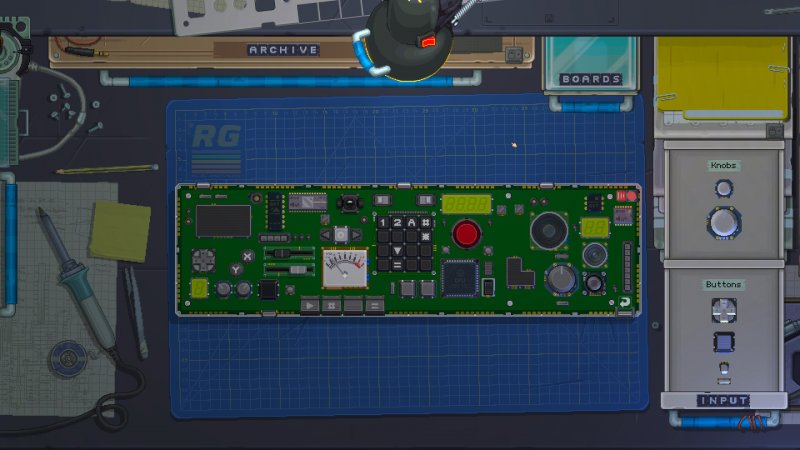Adjust the lower horizontal slider on board
The image size is (800, 450).
point(289,269)
